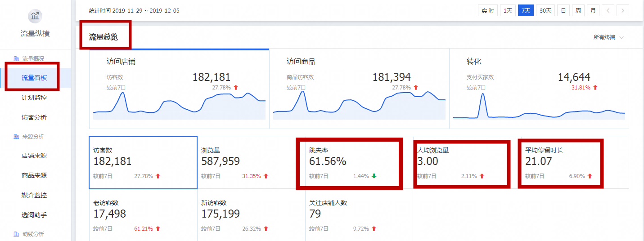Select the 跳失率 metric tile
The width and height of the screenshot is (644, 241).
(359, 162)
